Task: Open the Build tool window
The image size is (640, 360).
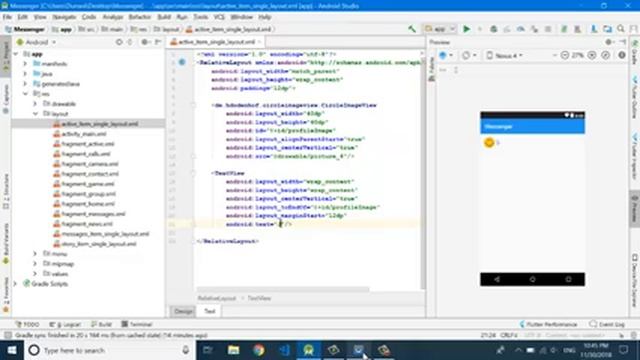Action: (x=101, y=324)
